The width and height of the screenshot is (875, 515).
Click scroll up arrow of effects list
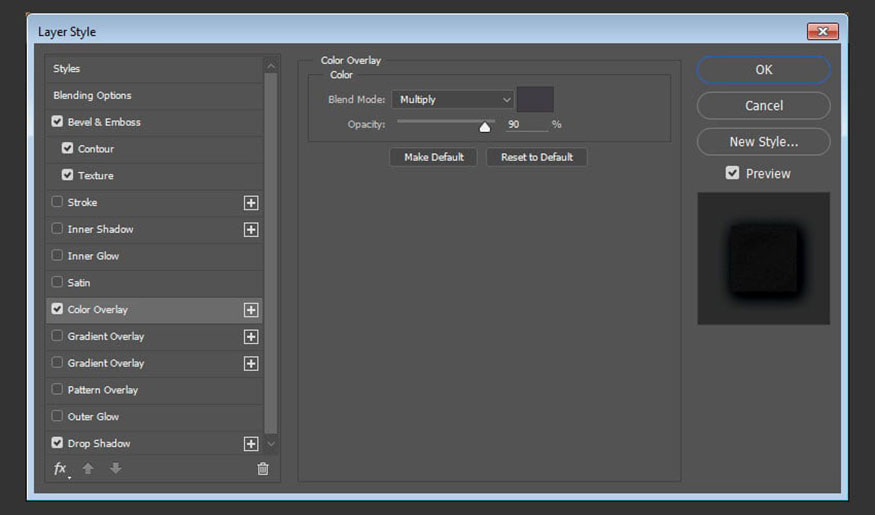tap(271, 66)
